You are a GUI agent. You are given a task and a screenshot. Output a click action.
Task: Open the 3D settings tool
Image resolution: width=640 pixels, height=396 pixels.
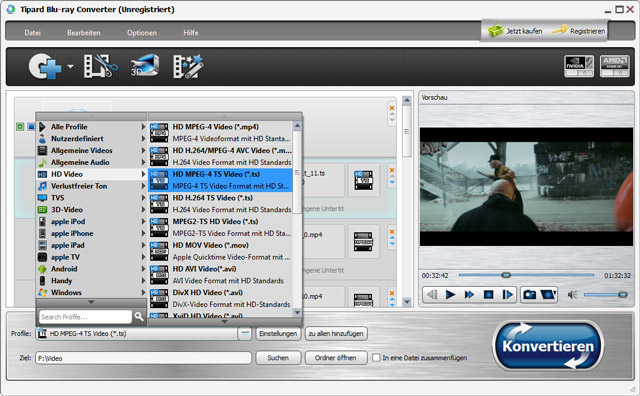144,66
